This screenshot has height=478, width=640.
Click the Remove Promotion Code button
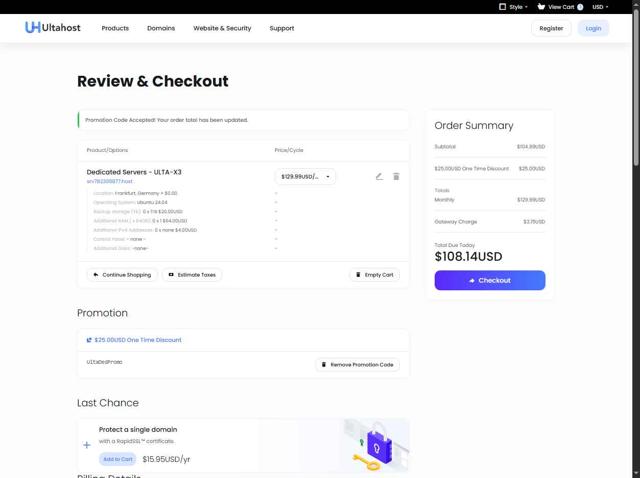click(x=358, y=365)
